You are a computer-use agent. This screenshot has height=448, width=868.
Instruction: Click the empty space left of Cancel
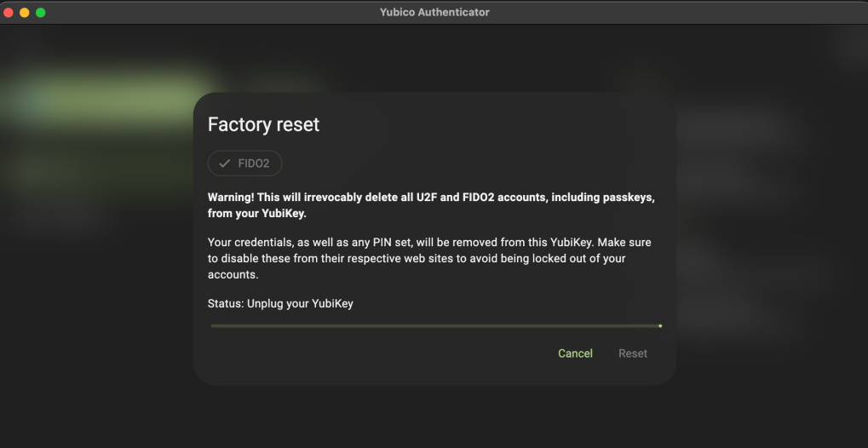click(x=383, y=353)
